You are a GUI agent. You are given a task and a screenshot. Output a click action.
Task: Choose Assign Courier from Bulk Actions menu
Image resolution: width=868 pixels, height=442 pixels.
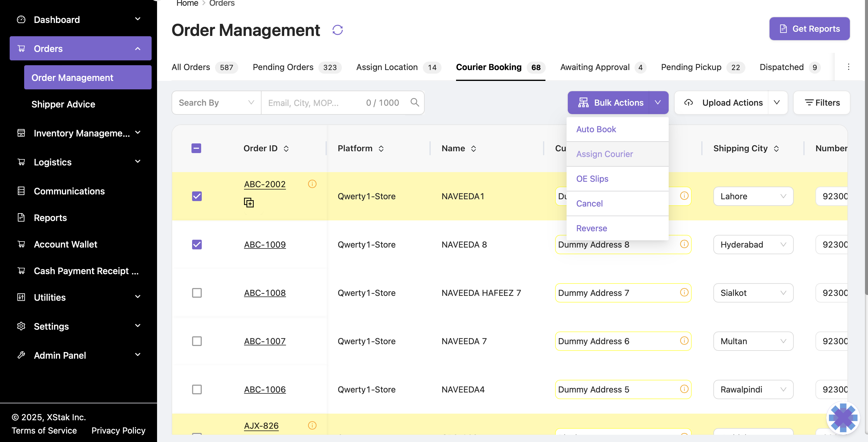[x=617, y=154]
